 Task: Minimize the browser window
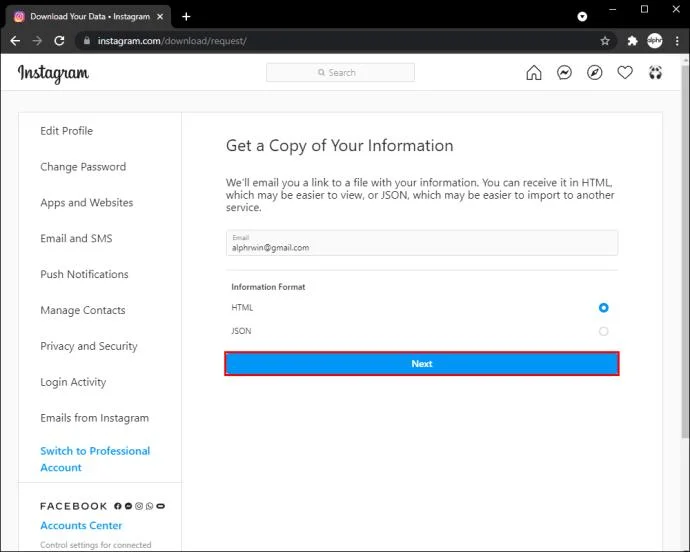(x=613, y=9)
